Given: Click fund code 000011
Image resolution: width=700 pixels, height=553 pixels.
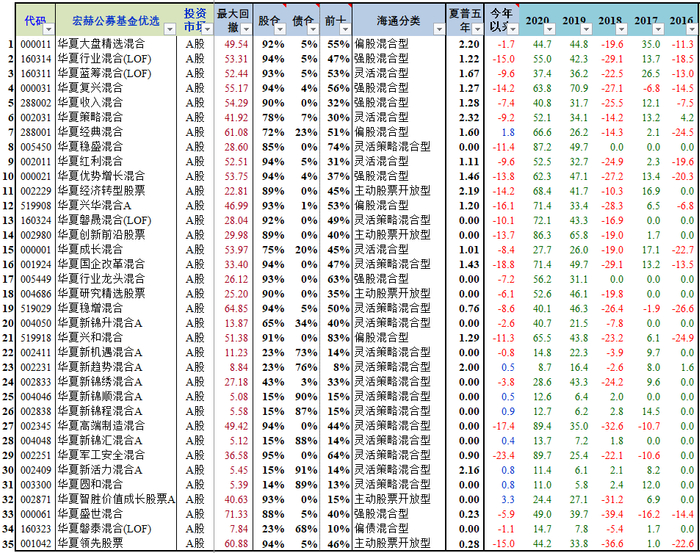Looking at the screenshot, I should pos(36,44).
